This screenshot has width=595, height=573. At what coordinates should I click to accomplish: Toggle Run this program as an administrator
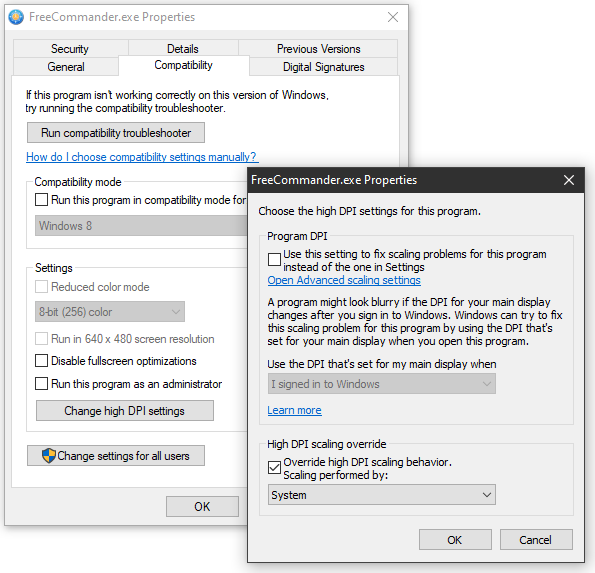[41, 383]
